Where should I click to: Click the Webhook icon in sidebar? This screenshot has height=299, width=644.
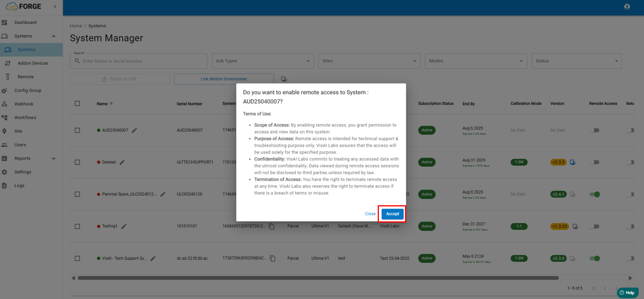[4, 104]
